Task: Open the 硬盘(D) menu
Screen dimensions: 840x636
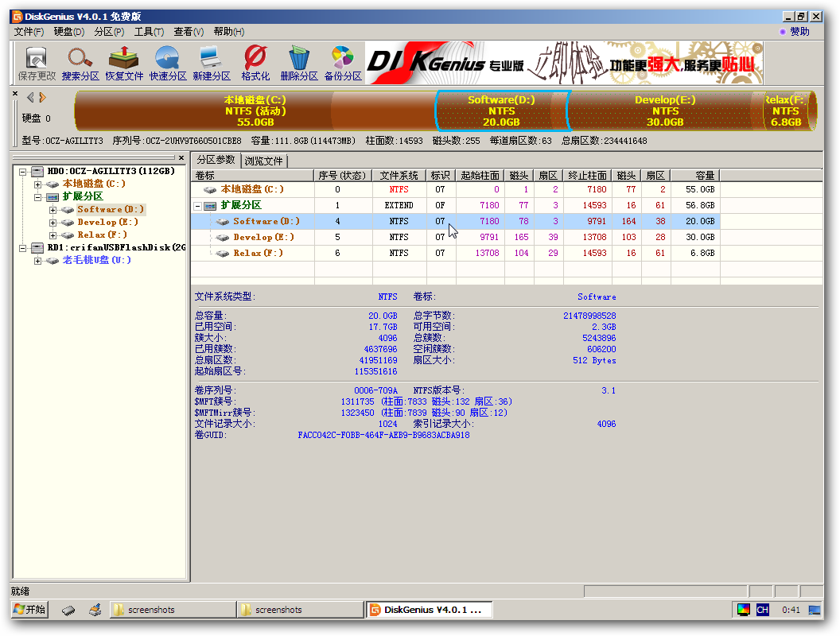Action: pyautogui.click(x=68, y=32)
